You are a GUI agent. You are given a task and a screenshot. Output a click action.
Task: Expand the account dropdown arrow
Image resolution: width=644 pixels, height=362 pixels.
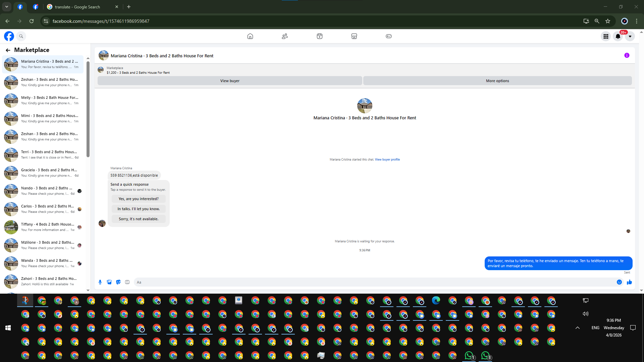630,37
